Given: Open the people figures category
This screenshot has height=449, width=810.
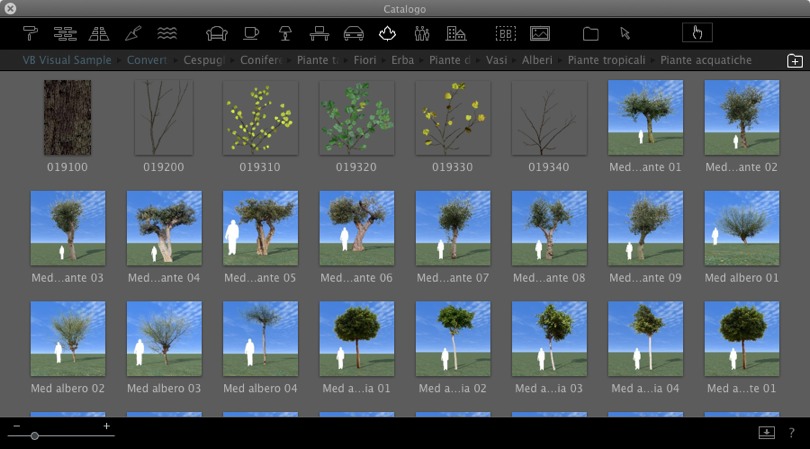Looking at the screenshot, I should [x=422, y=34].
